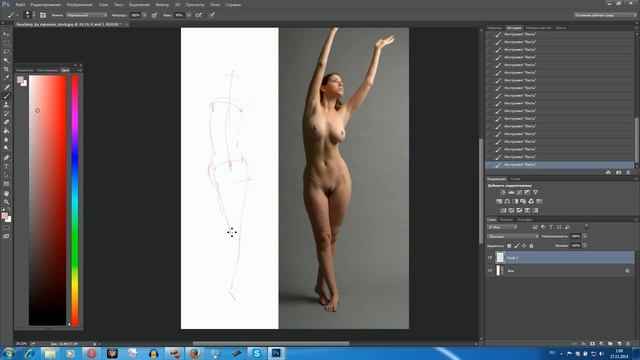Toggle lock transparent pixels
Viewport: 640px width, 360px height.
pos(509,246)
